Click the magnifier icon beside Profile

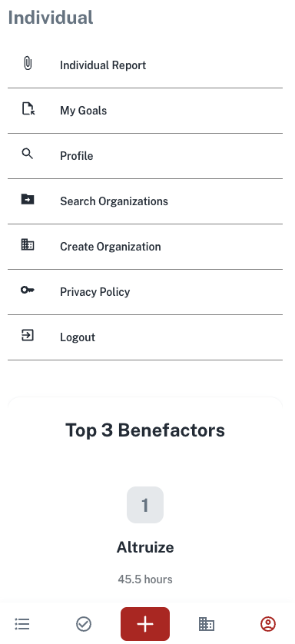click(27, 154)
